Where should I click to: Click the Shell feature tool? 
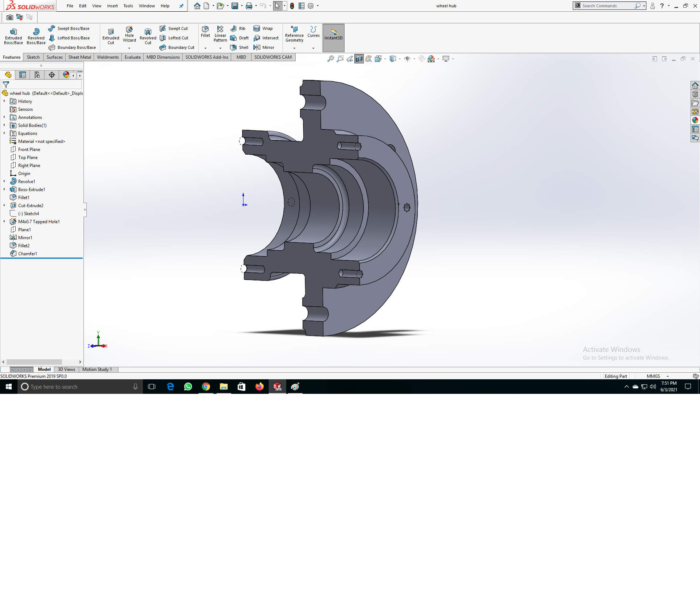pyautogui.click(x=240, y=47)
